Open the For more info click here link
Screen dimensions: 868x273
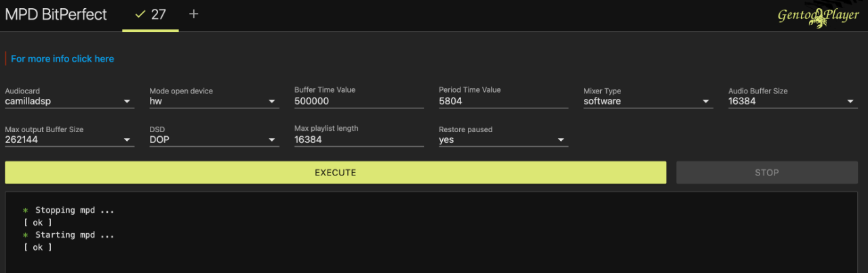(62, 59)
